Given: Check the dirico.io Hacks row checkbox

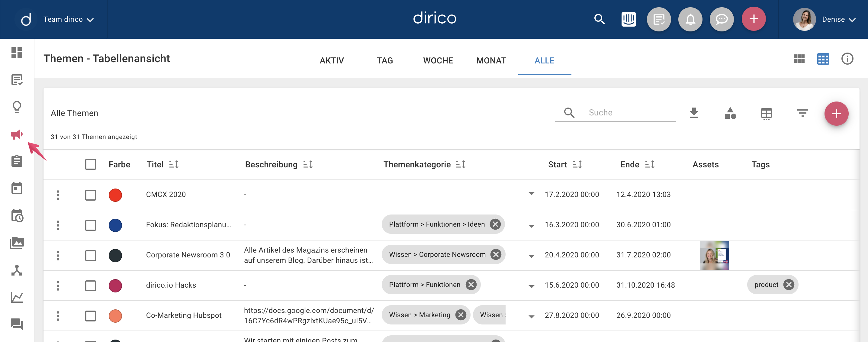Looking at the screenshot, I should pyautogui.click(x=90, y=286).
